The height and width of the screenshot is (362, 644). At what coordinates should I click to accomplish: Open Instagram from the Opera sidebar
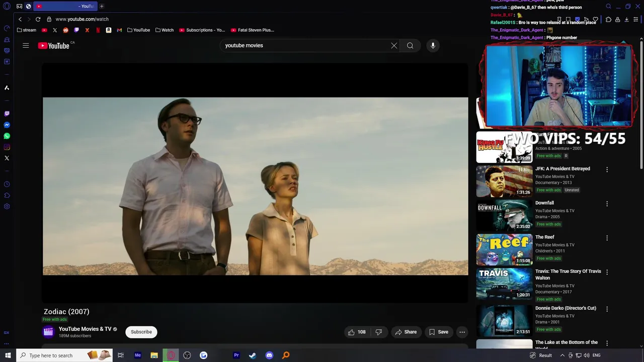[7, 147]
